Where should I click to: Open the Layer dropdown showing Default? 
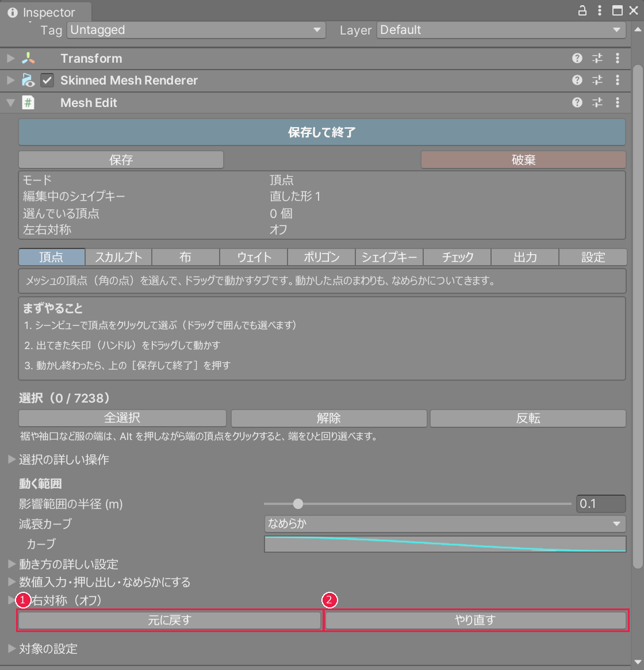(501, 30)
